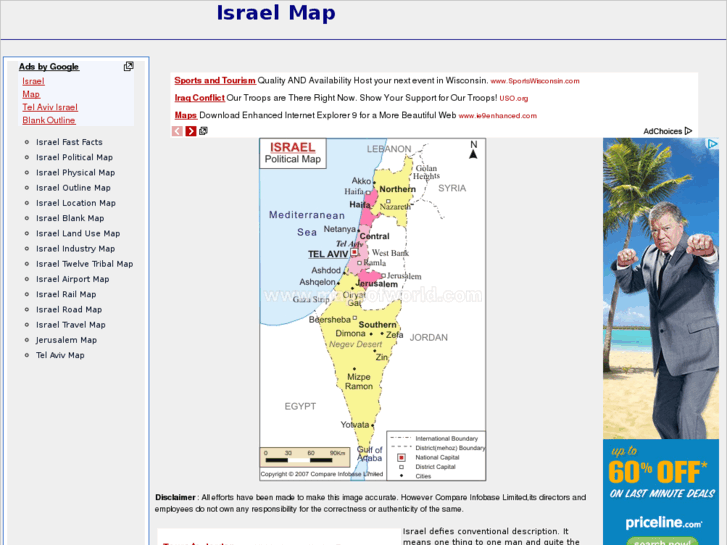
Task: Open Israel Location Map page
Action: [76, 203]
